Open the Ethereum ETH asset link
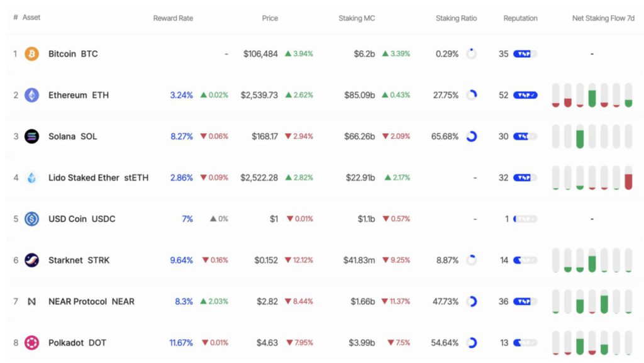The width and height of the screenshot is (644, 363). coord(79,95)
